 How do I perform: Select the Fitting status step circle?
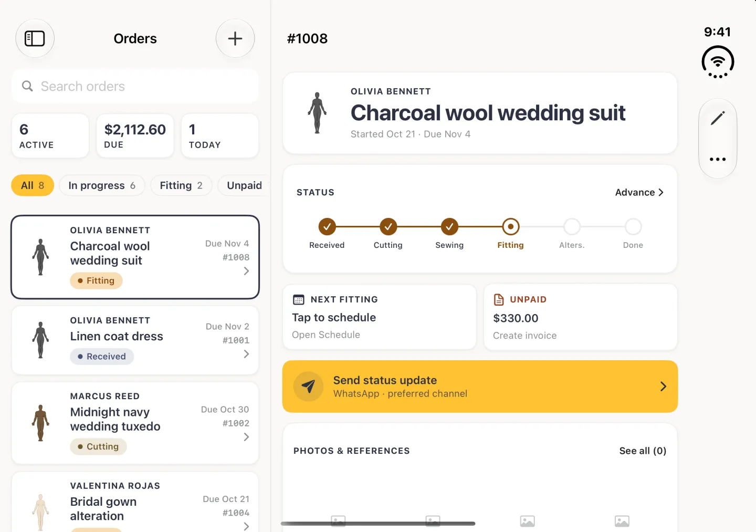[x=511, y=227]
